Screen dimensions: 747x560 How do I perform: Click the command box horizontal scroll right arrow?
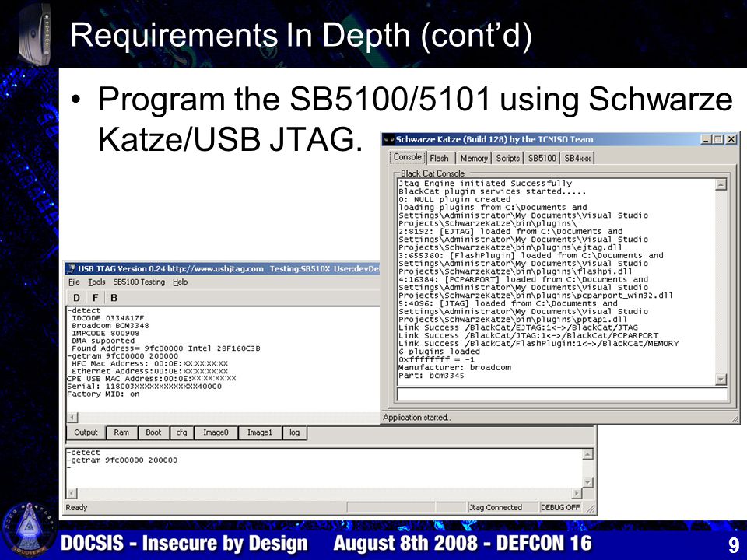click(577, 493)
